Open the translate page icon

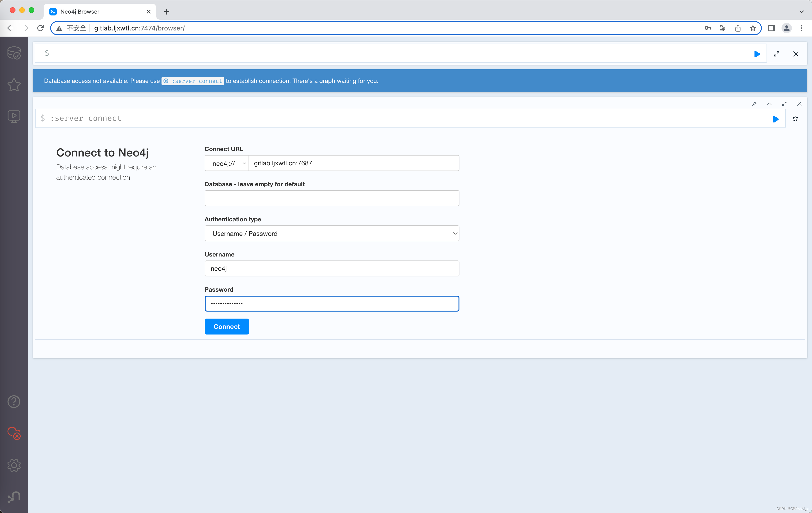[x=723, y=28]
